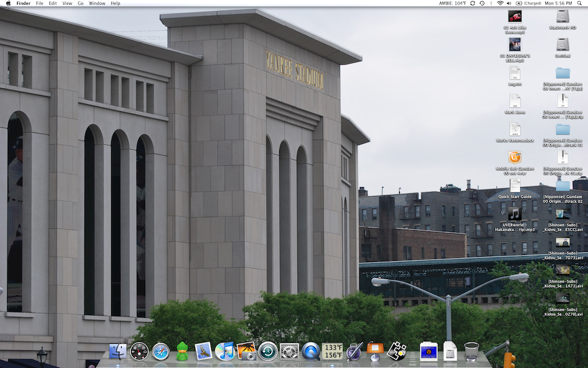Open the Edit menu
Screen dimensions: 588x368
click(53, 3)
